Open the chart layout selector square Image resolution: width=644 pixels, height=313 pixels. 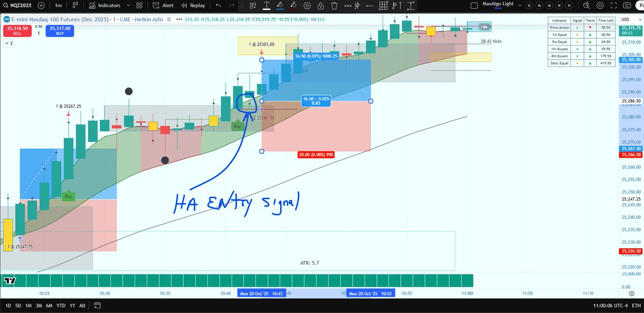point(474,5)
